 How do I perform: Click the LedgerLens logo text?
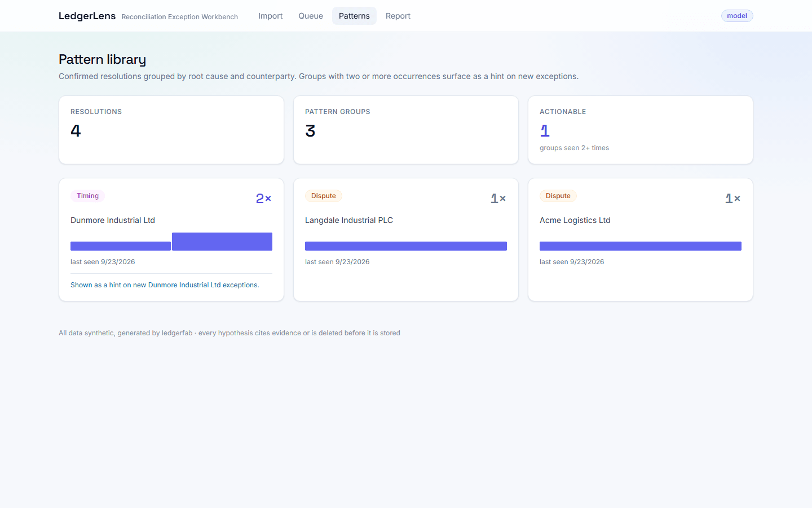click(x=87, y=16)
